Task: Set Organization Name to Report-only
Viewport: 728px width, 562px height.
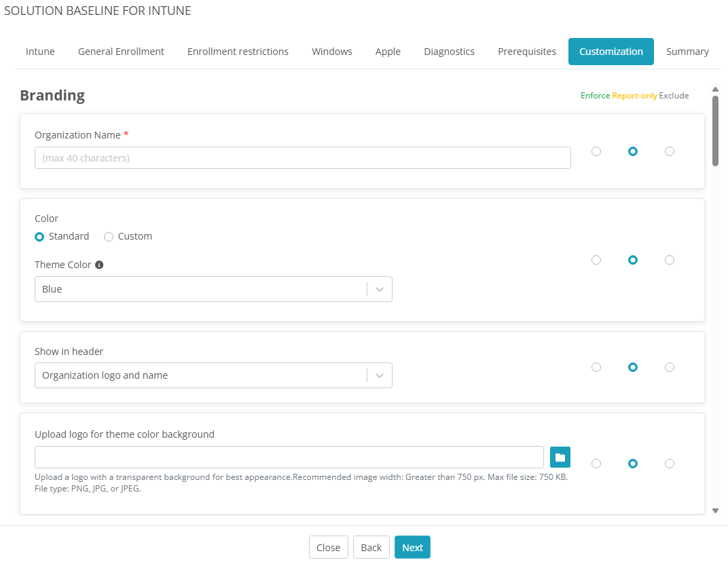Action: point(632,151)
